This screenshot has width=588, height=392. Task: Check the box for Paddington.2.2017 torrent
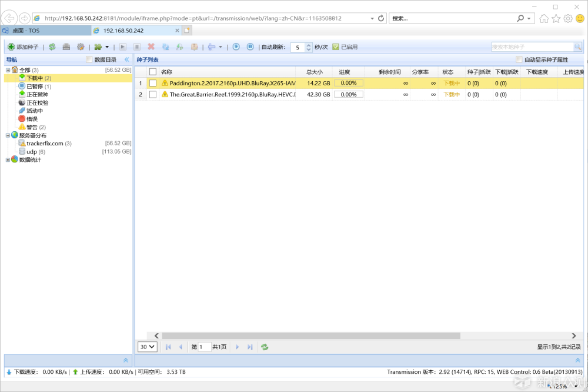[153, 83]
